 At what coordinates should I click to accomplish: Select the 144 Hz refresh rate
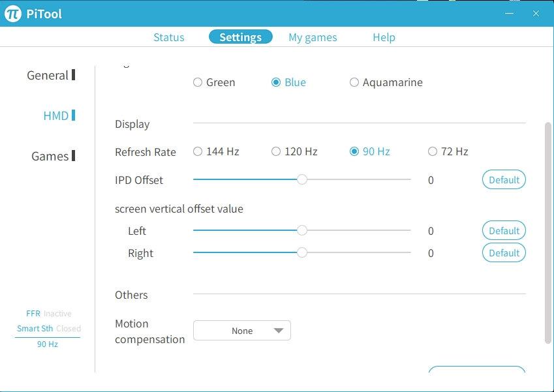click(198, 152)
